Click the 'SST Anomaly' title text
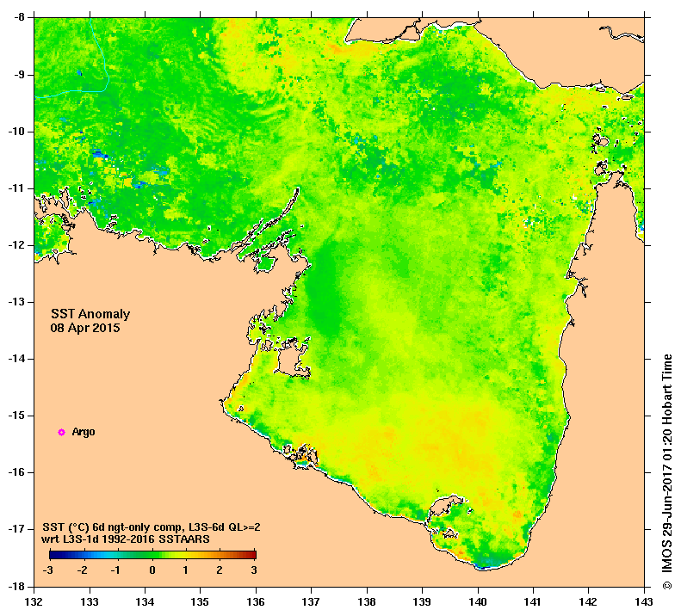 (x=90, y=314)
